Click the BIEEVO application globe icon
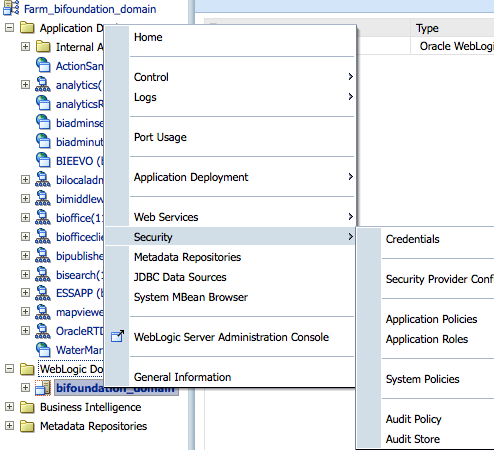 click(43, 160)
